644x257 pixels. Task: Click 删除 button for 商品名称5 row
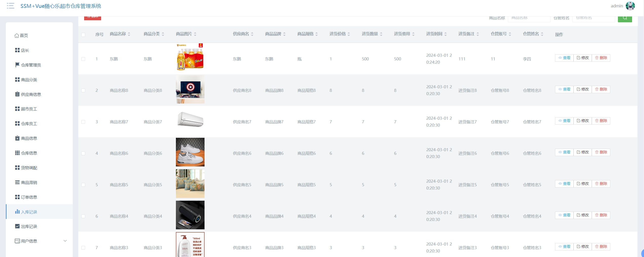pos(601,184)
